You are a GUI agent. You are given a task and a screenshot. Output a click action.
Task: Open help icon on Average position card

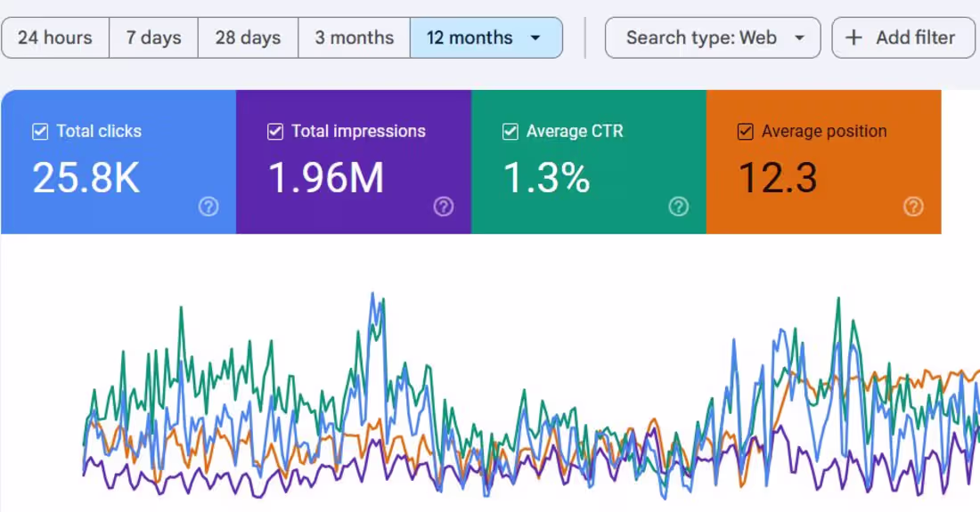pos(914,207)
